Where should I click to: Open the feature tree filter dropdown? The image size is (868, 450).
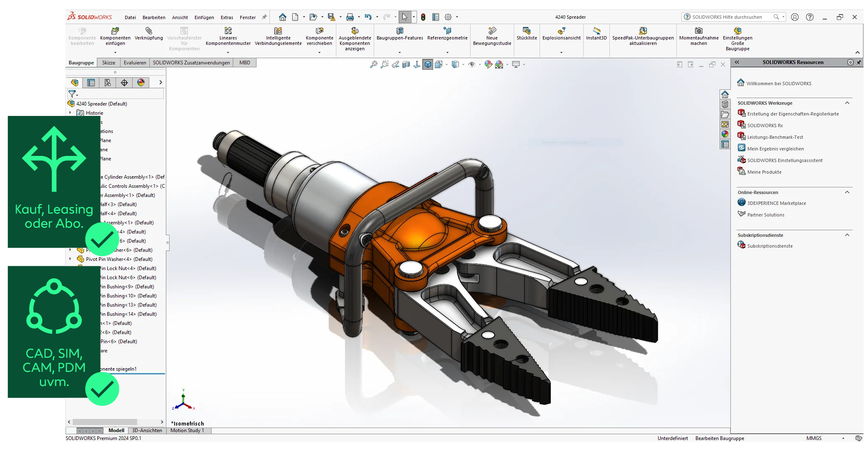(x=73, y=94)
